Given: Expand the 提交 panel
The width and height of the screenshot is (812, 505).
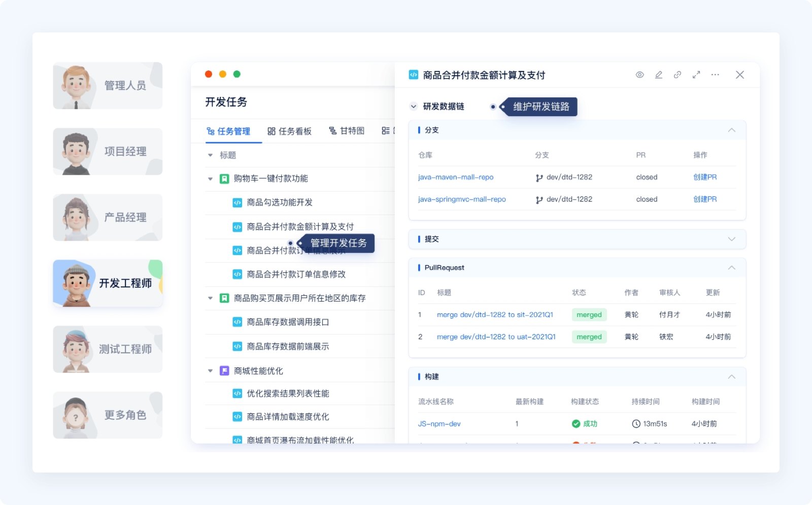Looking at the screenshot, I should tap(731, 239).
